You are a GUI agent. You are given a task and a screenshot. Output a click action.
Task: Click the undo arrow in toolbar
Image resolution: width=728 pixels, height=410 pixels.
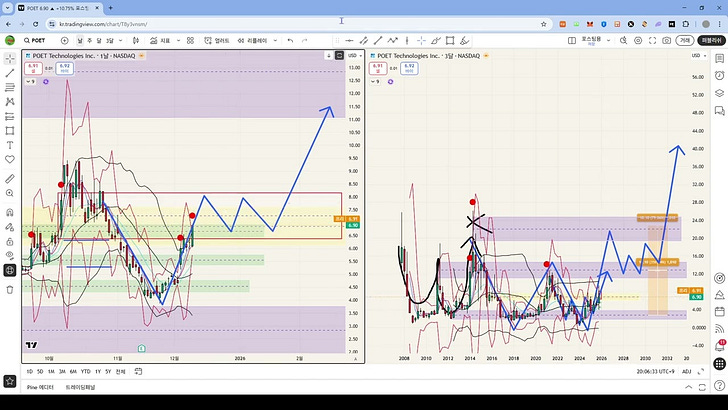tap(290, 40)
